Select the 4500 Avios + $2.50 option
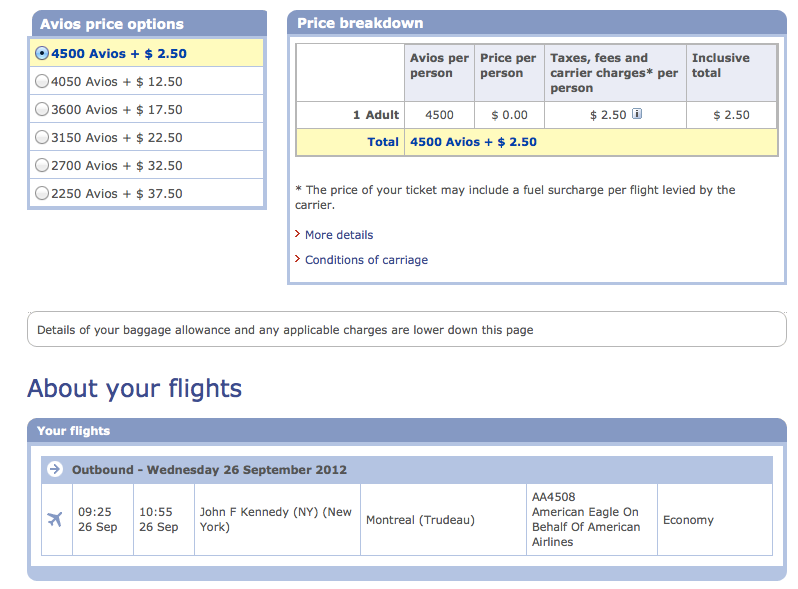 42,53
